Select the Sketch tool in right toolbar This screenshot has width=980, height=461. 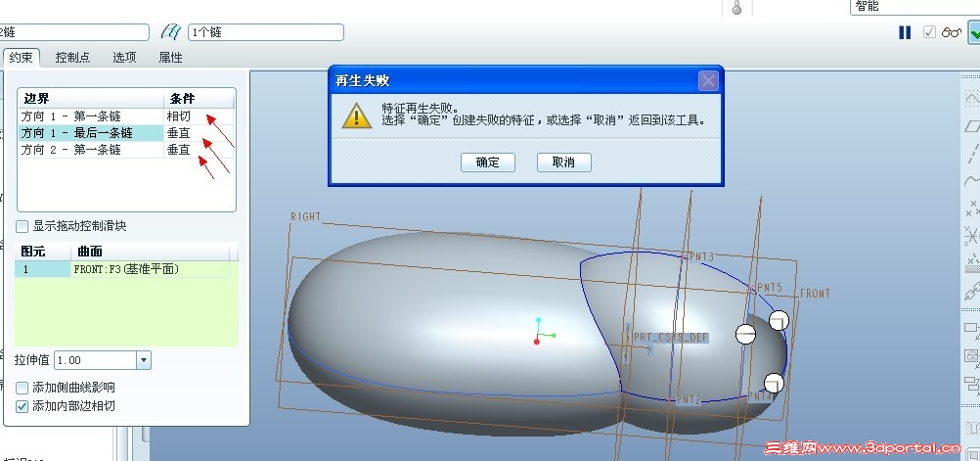tap(971, 98)
